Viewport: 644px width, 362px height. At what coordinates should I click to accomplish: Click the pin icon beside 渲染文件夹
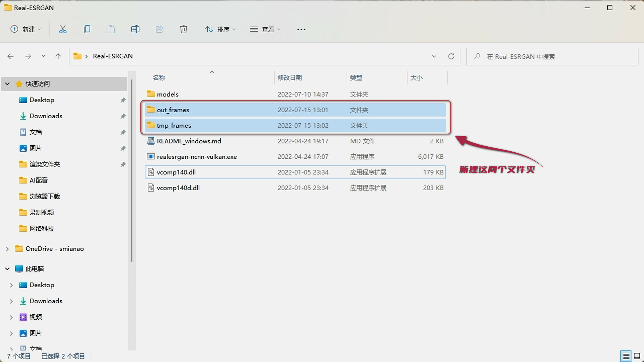coord(123,164)
